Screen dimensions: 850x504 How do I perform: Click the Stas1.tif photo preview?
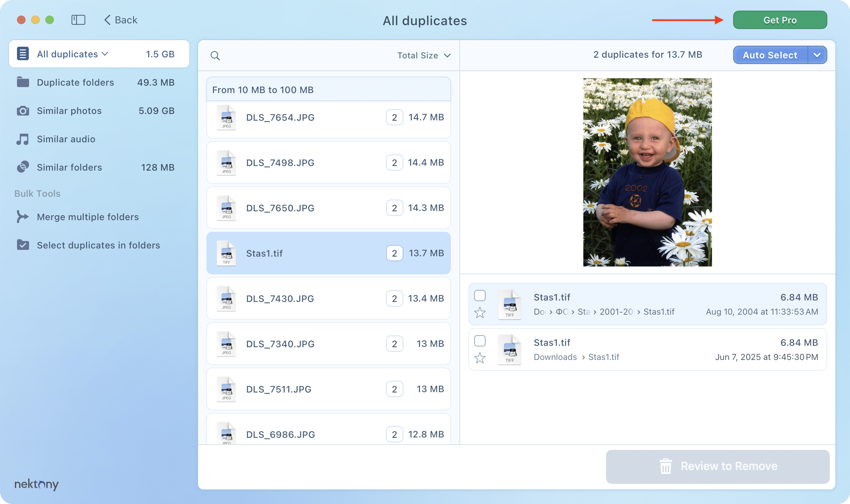[x=647, y=172]
